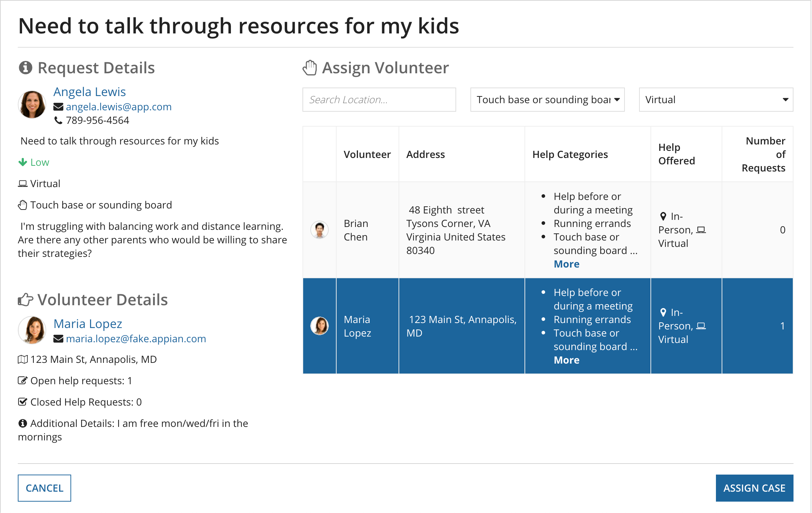Click the maria.lopez@fake.appian.com email link

point(136,338)
